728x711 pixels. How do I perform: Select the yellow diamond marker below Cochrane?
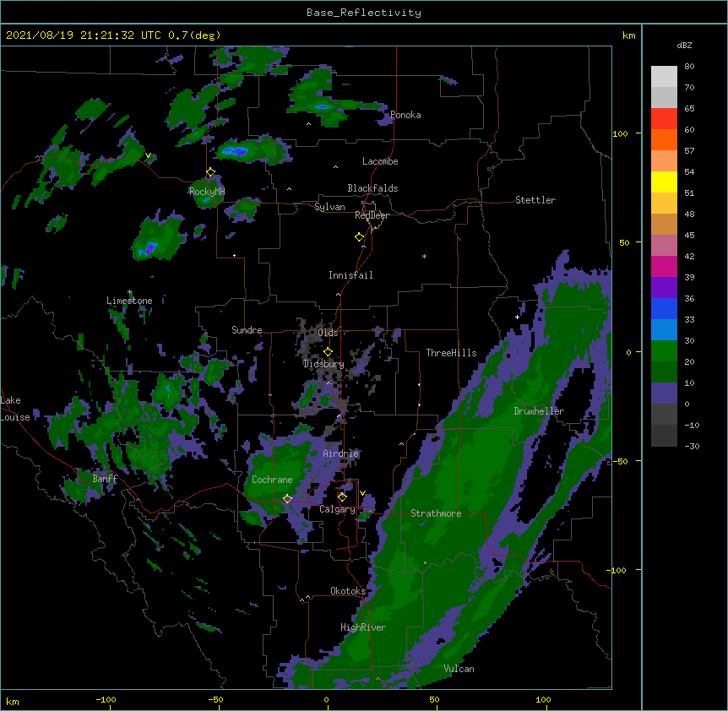coord(287,498)
